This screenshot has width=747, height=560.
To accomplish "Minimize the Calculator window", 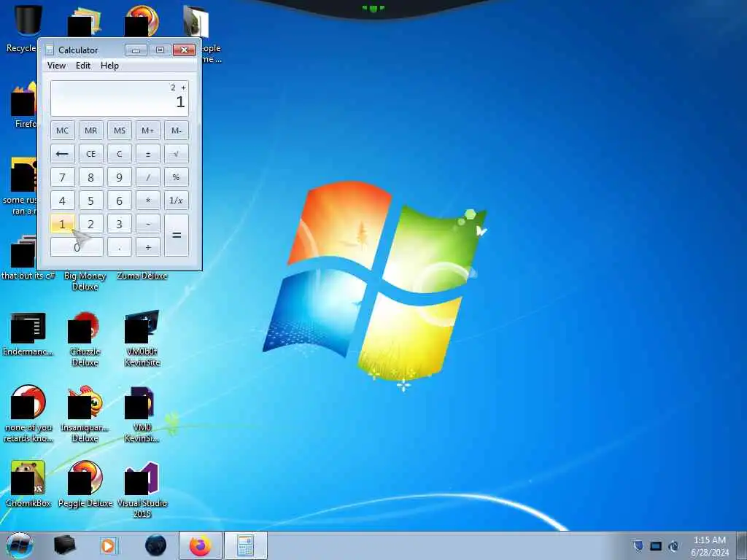I will pos(136,50).
